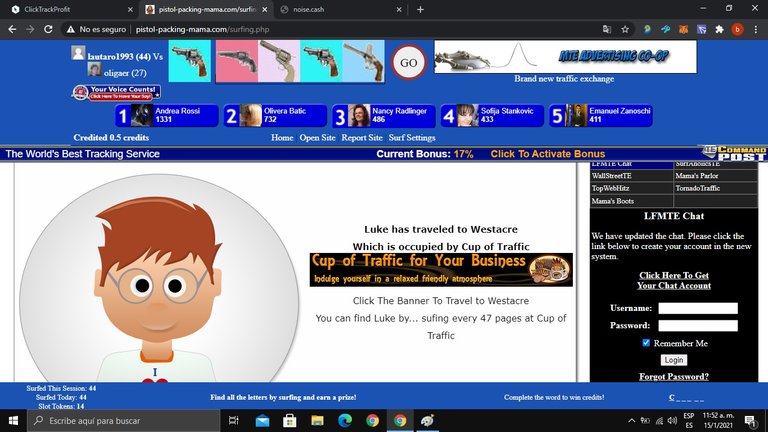
Task: Click the Report Site link
Action: [362, 138]
